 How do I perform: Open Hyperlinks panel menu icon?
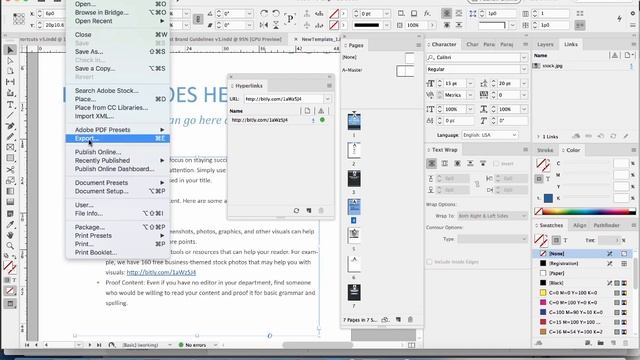[329, 86]
